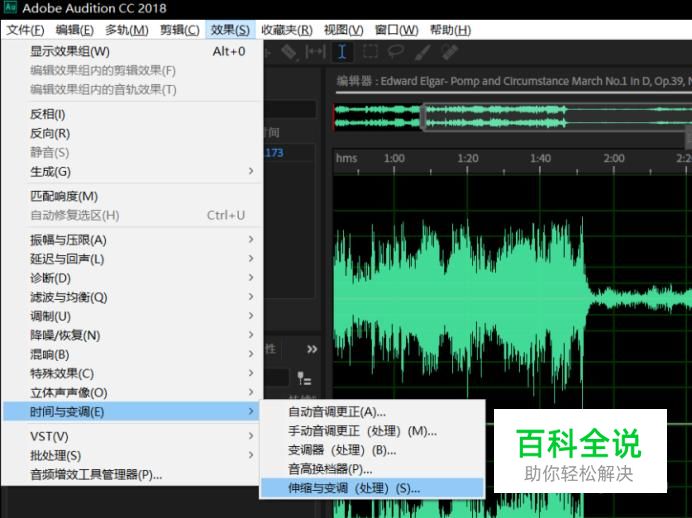Image resolution: width=692 pixels, height=518 pixels.
Task: Open the 窗口(W) menu
Action: pos(396,30)
